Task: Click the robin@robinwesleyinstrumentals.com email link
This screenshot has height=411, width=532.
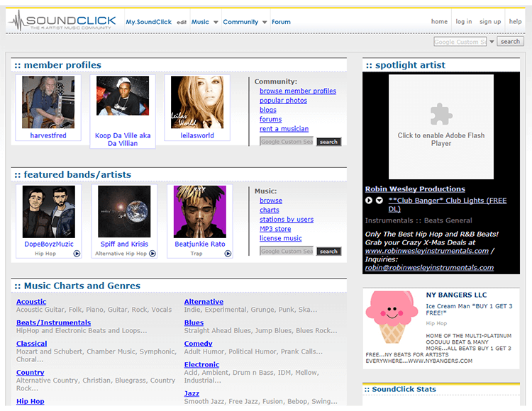Action: pos(429,268)
